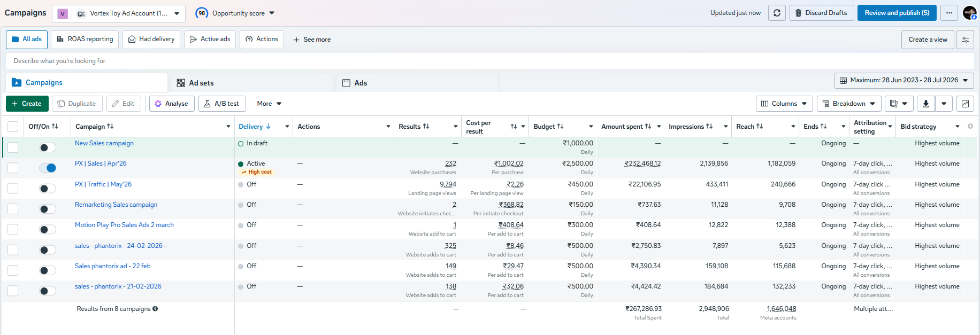Click the Describe what you're looking for field
The width and height of the screenshot is (980, 335).
click(x=489, y=61)
